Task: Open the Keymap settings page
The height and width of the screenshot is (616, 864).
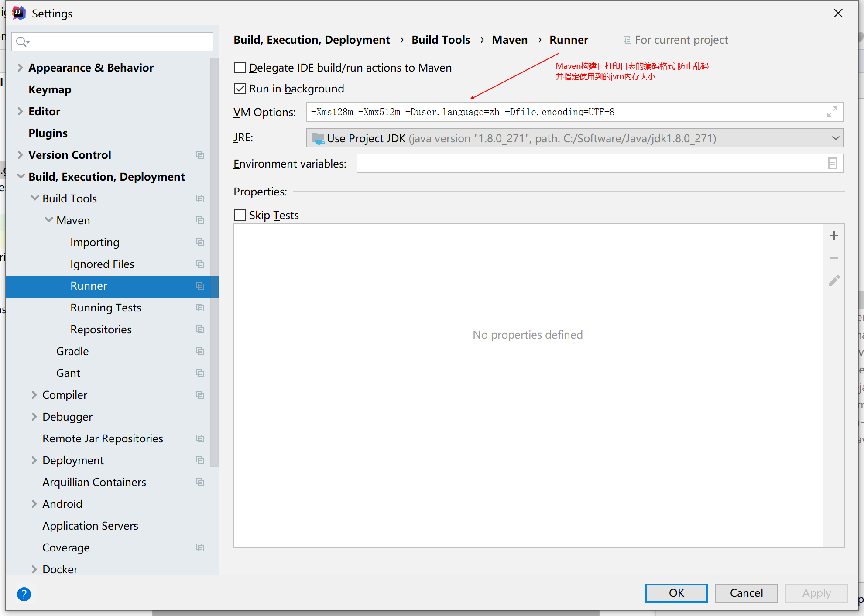Action: 50,89
